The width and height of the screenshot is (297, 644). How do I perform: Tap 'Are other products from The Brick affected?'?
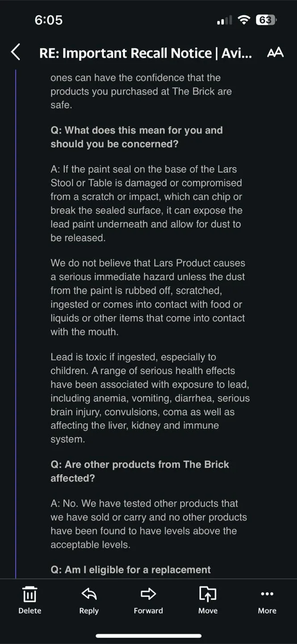(139, 471)
